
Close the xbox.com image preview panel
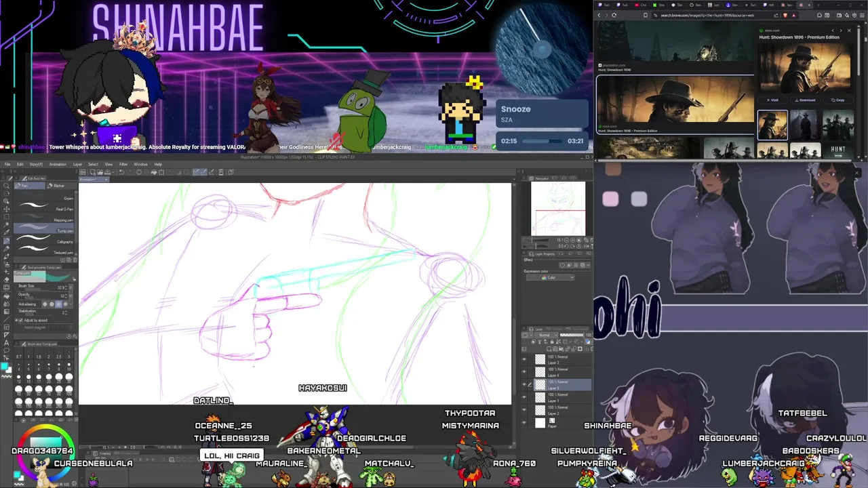click(849, 30)
